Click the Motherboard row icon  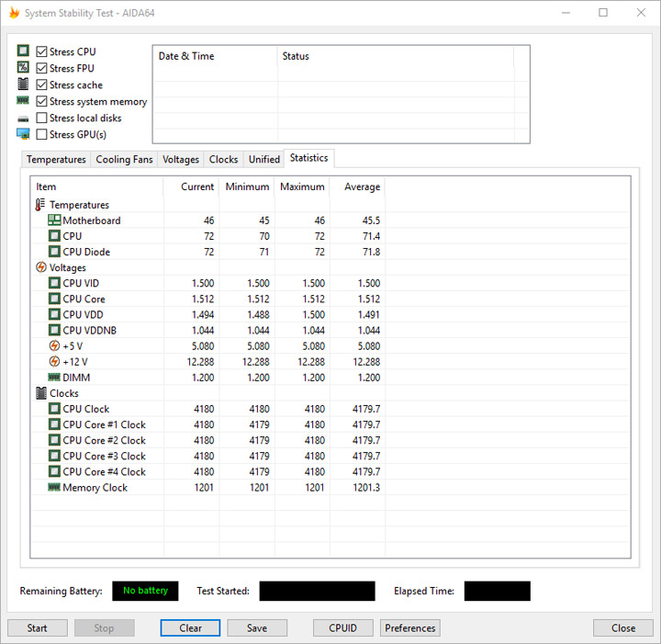(x=54, y=220)
